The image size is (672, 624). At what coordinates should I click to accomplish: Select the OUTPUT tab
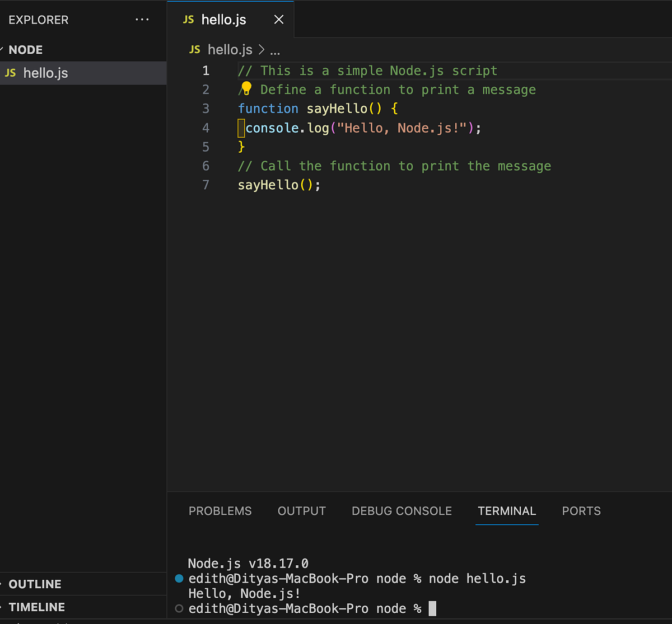301,511
